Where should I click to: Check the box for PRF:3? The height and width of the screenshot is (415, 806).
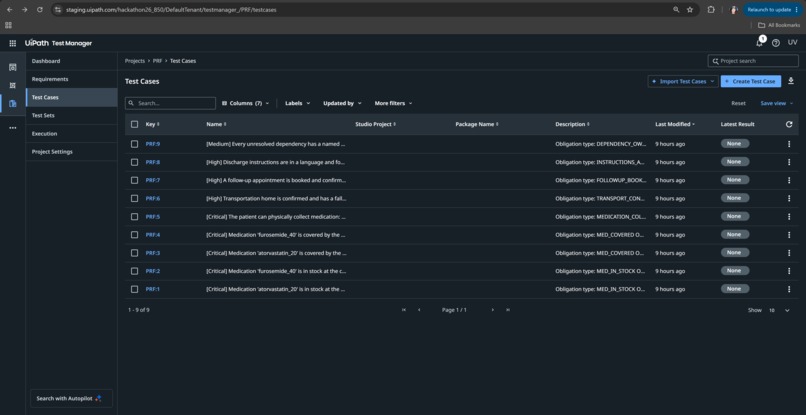[134, 253]
